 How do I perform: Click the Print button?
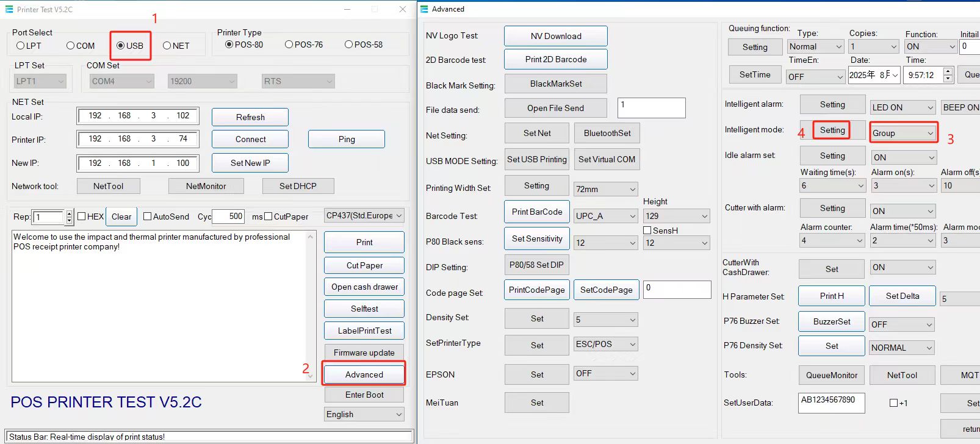pos(364,242)
